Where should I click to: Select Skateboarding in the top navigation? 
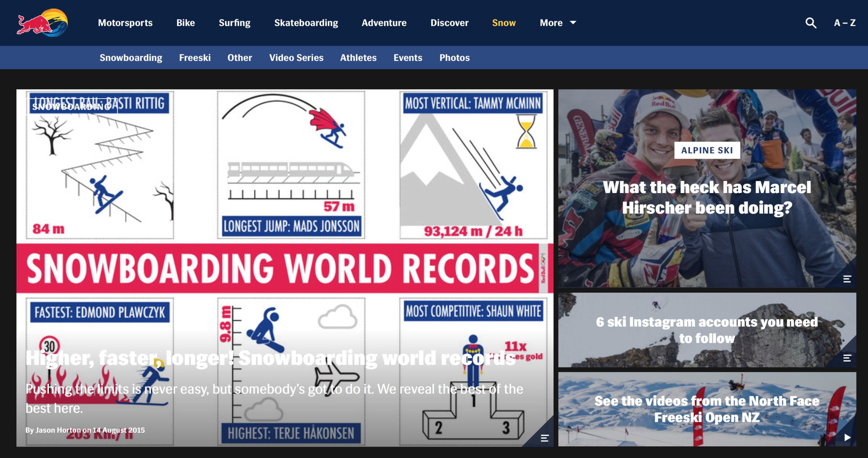coord(306,23)
